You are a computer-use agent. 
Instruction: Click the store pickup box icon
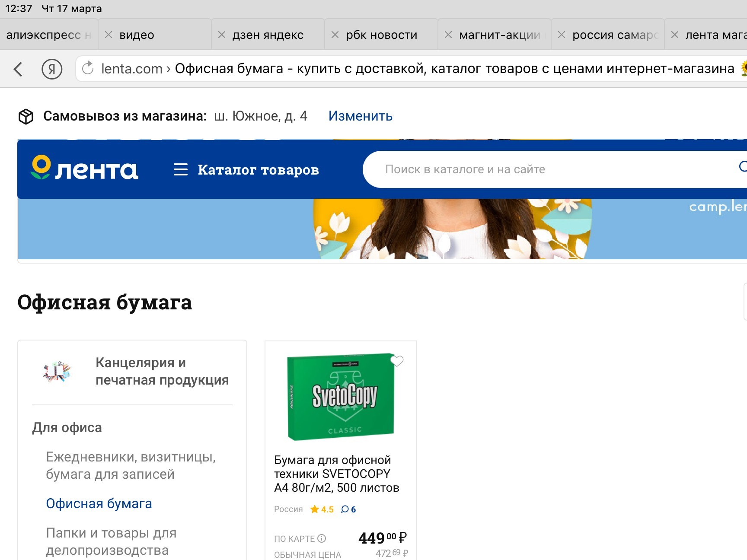click(x=26, y=116)
